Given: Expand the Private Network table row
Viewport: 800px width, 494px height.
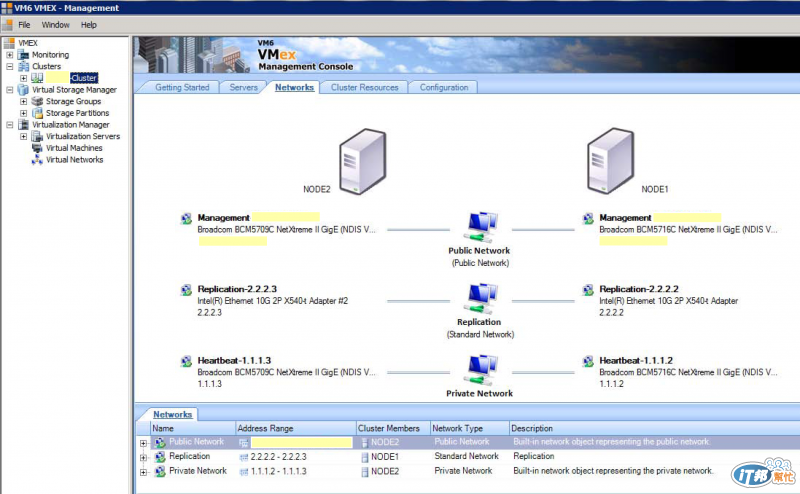Looking at the screenshot, I should click(x=143, y=472).
